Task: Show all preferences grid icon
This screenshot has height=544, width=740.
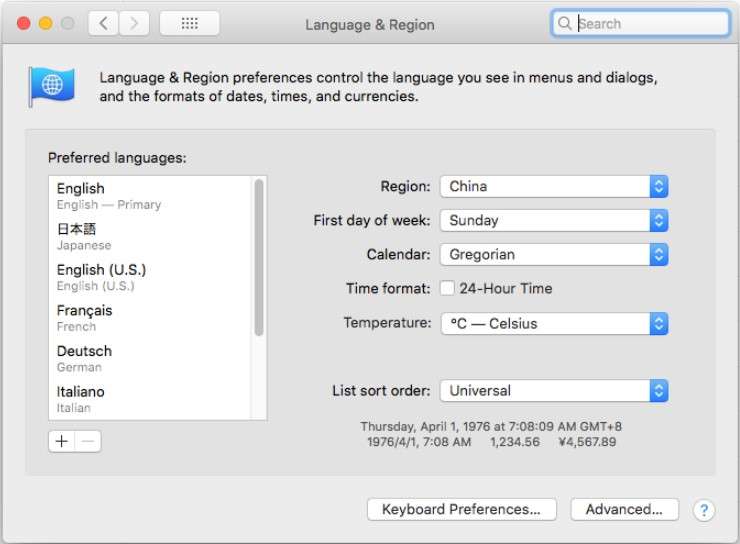Action: coord(189,24)
